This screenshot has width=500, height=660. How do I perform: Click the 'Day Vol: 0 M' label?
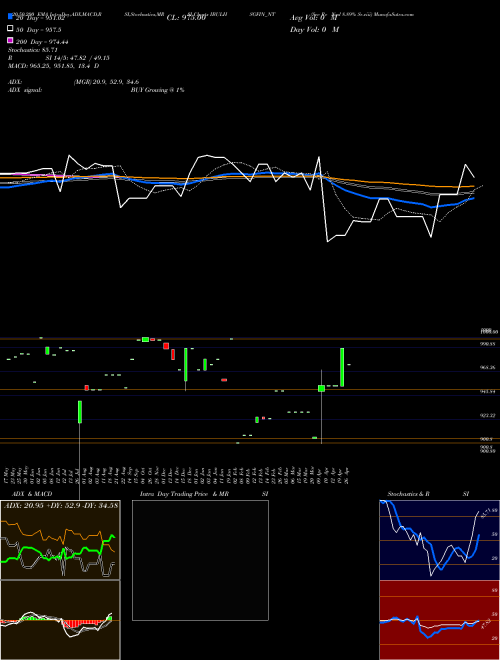[x=314, y=30]
